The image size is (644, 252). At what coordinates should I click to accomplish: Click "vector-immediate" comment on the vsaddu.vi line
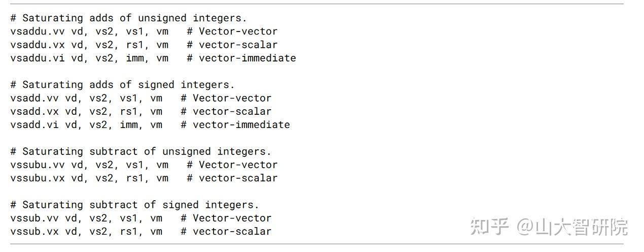pos(247,58)
